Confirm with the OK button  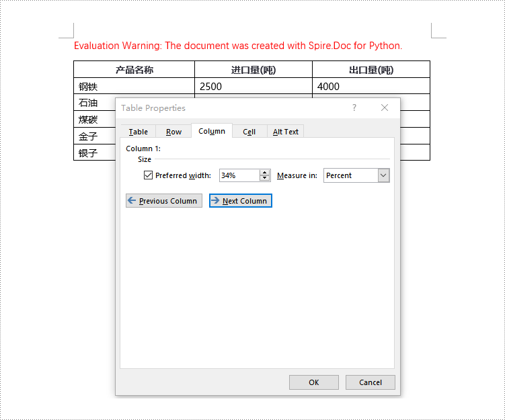pos(314,382)
